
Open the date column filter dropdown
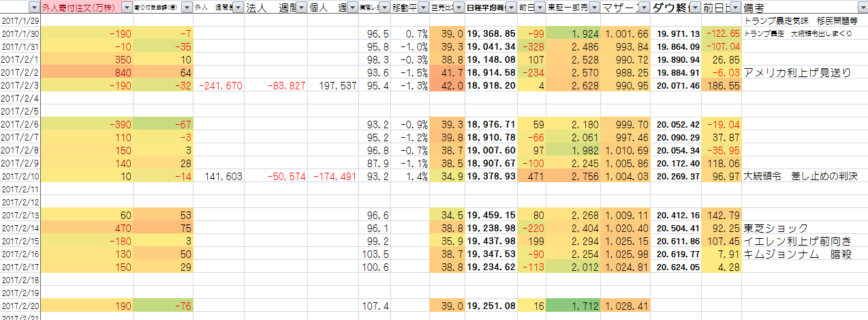tap(33, 8)
